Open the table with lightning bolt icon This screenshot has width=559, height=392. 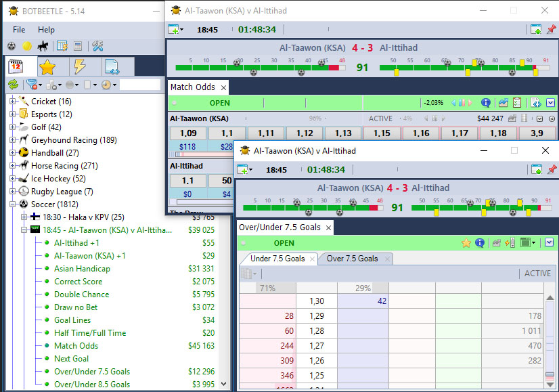pos(62,46)
